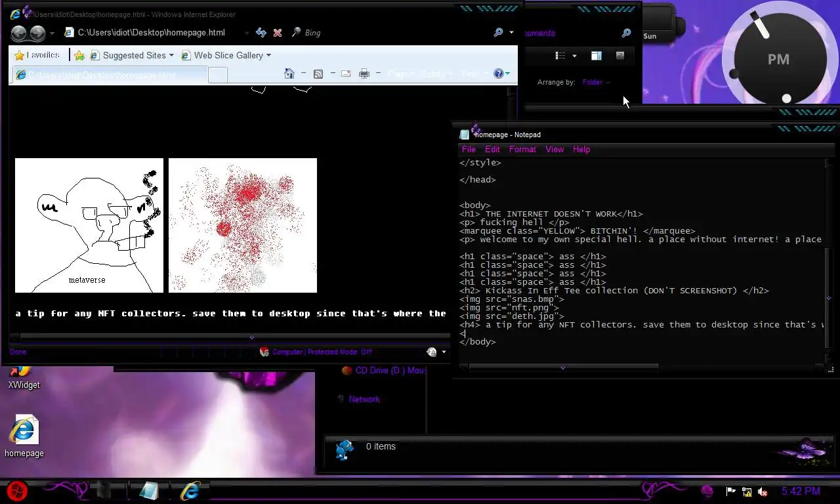Click the zoom icon in IE status bar

click(432, 352)
